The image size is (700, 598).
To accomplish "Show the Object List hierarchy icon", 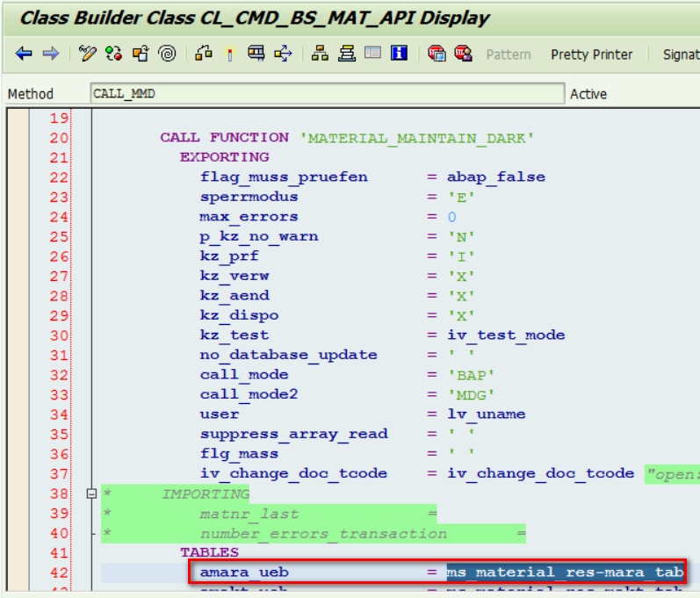I will coord(320,54).
